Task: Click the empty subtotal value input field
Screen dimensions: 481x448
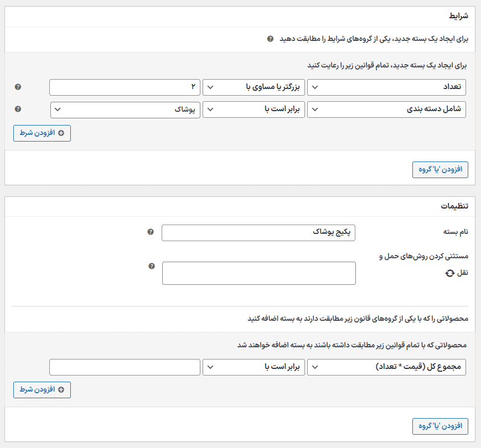Action: pyautogui.click(x=125, y=367)
